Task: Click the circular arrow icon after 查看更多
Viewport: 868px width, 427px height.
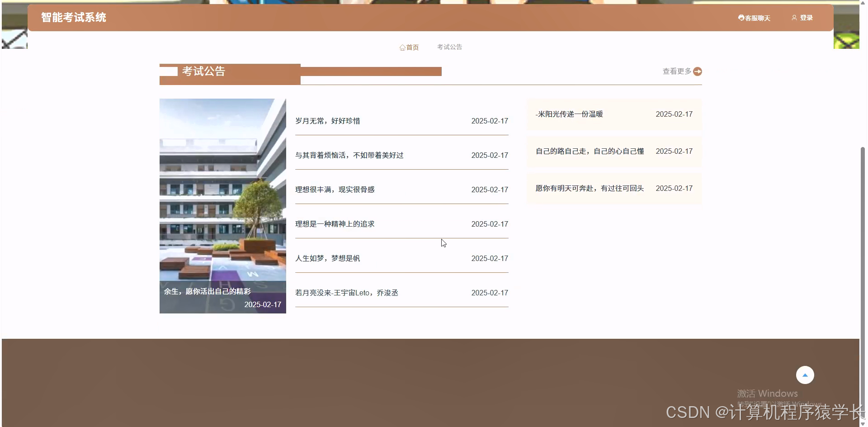Action: pyautogui.click(x=698, y=71)
